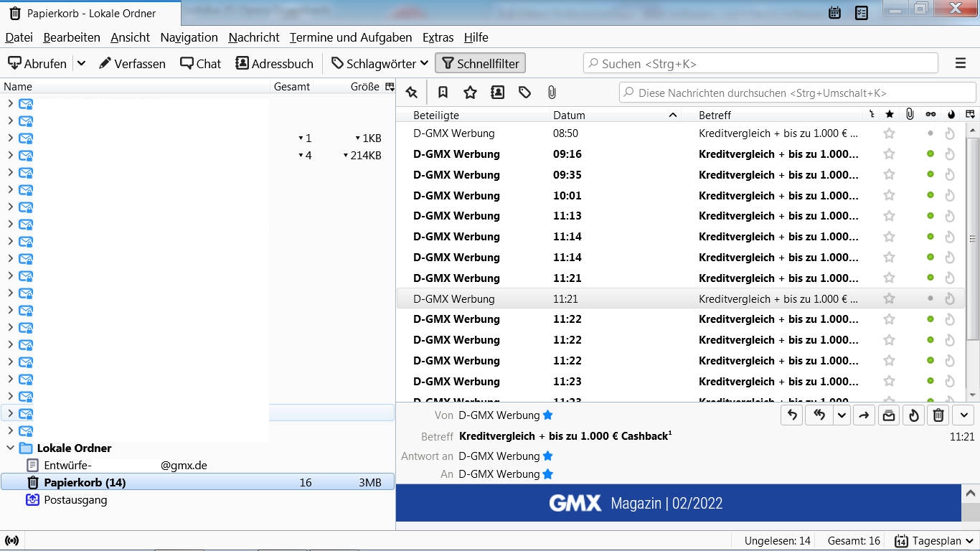The image size is (980, 551).
Task: Open the Adressbuch from the toolbar
Action: 274,63
